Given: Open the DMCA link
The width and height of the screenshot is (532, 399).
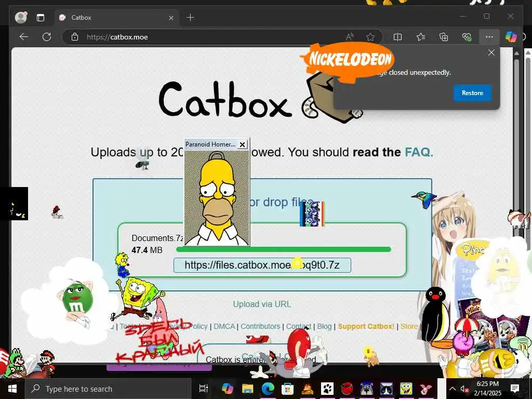Looking at the screenshot, I should (224, 326).
